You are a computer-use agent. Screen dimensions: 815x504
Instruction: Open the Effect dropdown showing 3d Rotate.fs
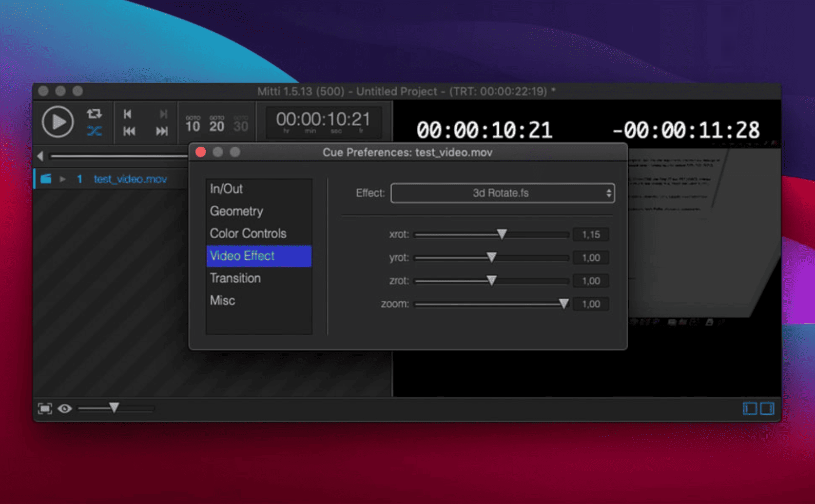(x=502, y=193)
